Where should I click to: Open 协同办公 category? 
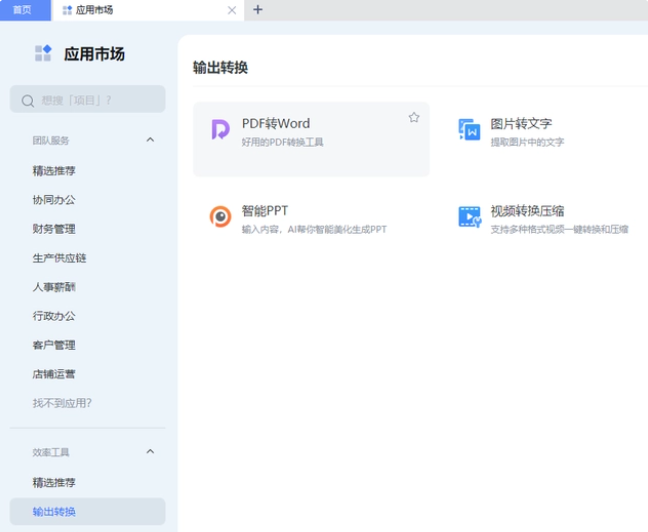(54, 200)
